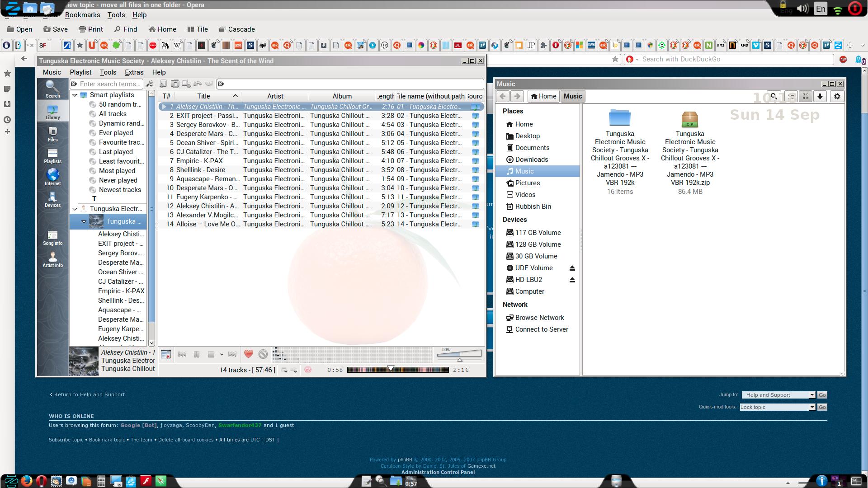868x488 pixels.
Task: Switch to Library view in Clementine sidebar
Action: [52, 111]
